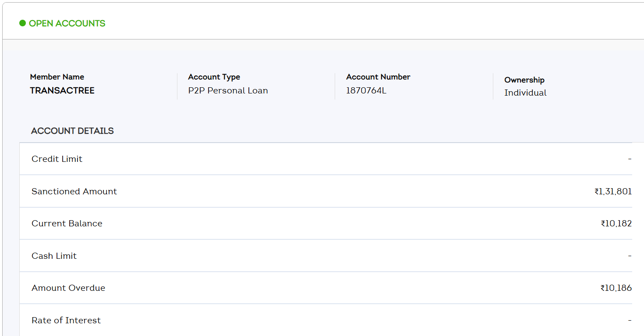This screenshot has height=336, width=644.
Task: Select the TRANSACTREE member name
Action: pos(62,90)
